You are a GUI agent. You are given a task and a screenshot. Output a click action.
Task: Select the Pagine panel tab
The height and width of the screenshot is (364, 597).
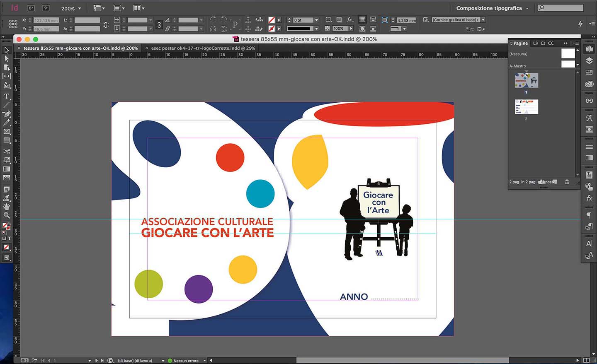tap(520, 43)
